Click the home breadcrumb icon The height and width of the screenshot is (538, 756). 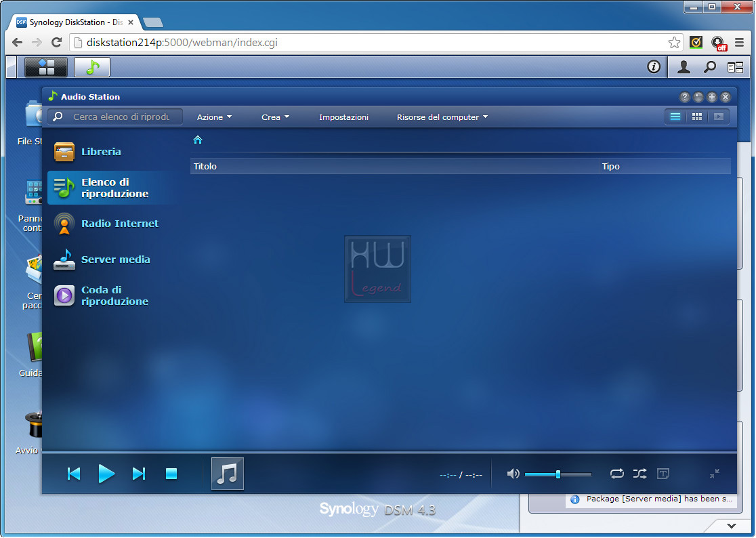198,140
